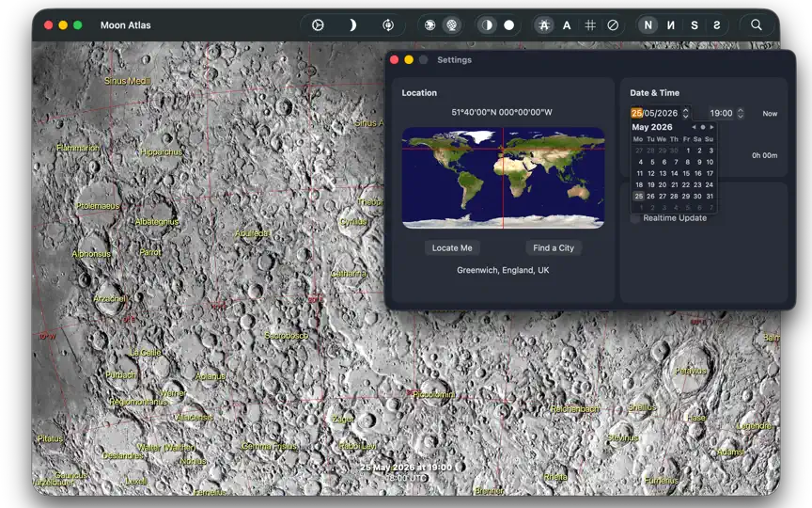Image resolution: width=812 pixels, height=508 pixels.
Task: Go to next month in calendar
Action: point(712,127)
